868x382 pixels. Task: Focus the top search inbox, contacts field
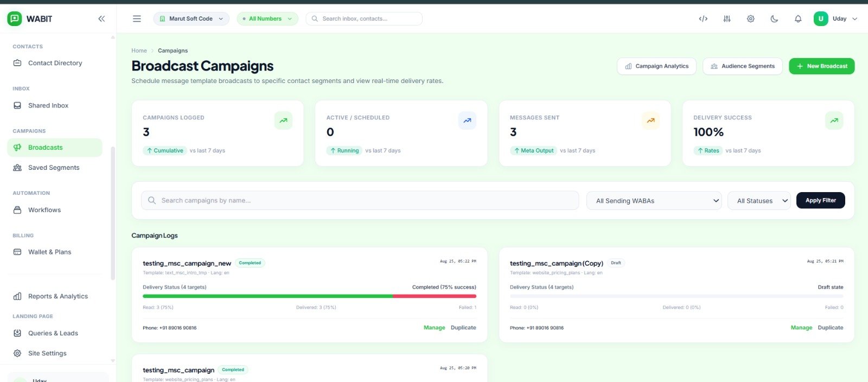tap(364, 19)
